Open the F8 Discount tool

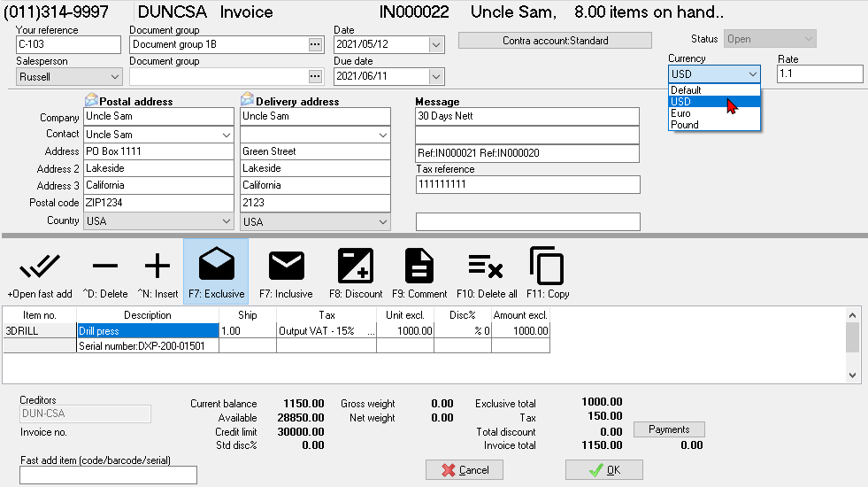pos(356,267)
